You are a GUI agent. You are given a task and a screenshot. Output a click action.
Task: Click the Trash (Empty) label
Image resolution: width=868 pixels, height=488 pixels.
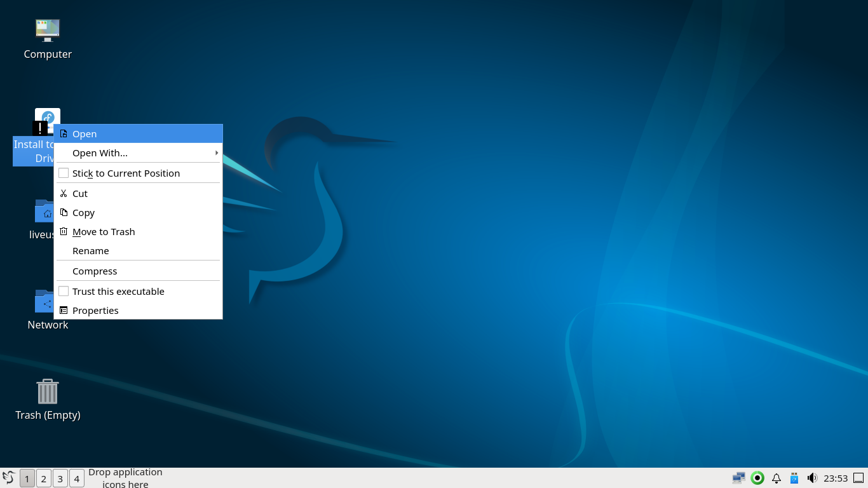(x=48, y=416)
